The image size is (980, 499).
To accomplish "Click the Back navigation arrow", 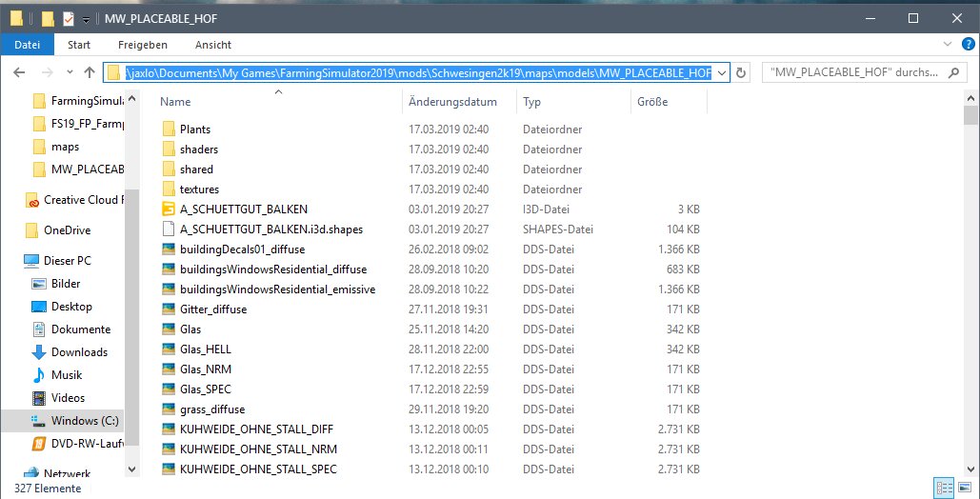I will pos(20,73).
